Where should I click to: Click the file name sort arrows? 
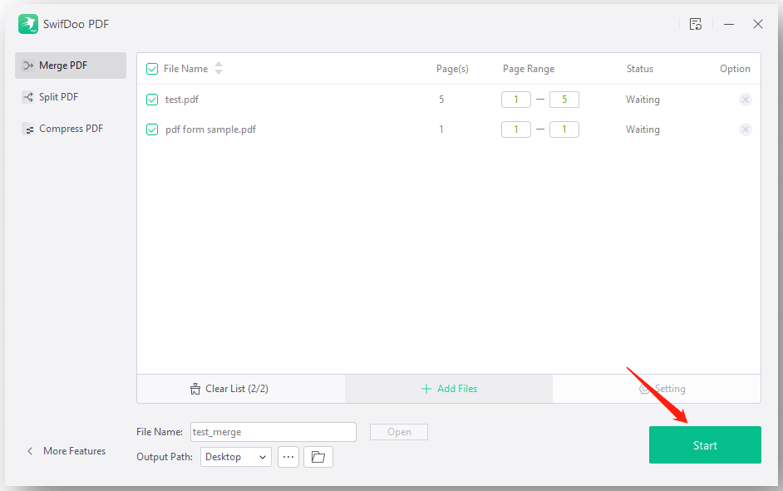click(218, 68)
